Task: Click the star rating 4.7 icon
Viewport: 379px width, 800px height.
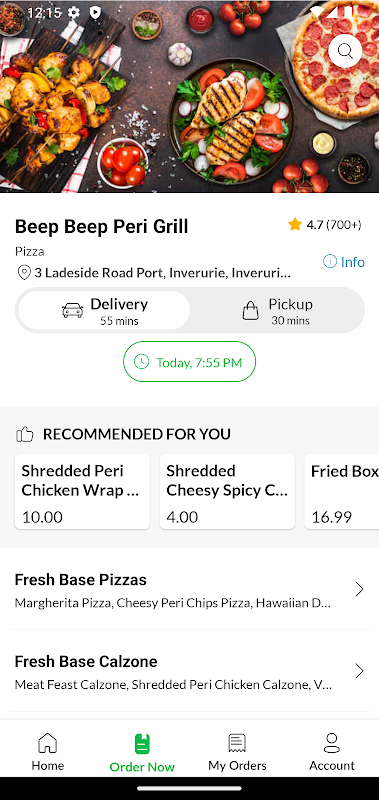Action: click(294, 224)
